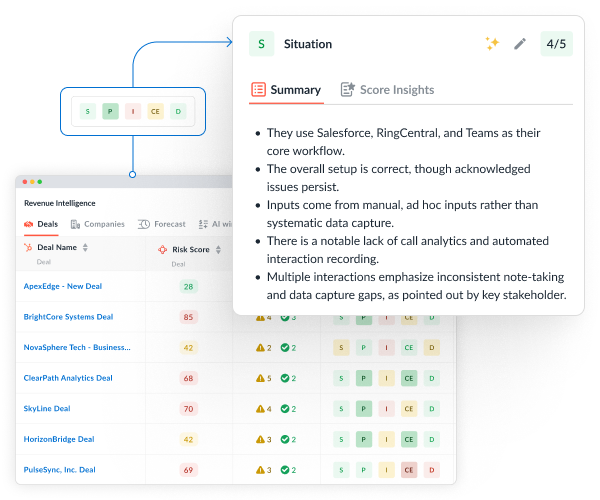Click the D badge in the HorizonBridge row
This screenshot has width=600, height=500.
tap(432, 440)
